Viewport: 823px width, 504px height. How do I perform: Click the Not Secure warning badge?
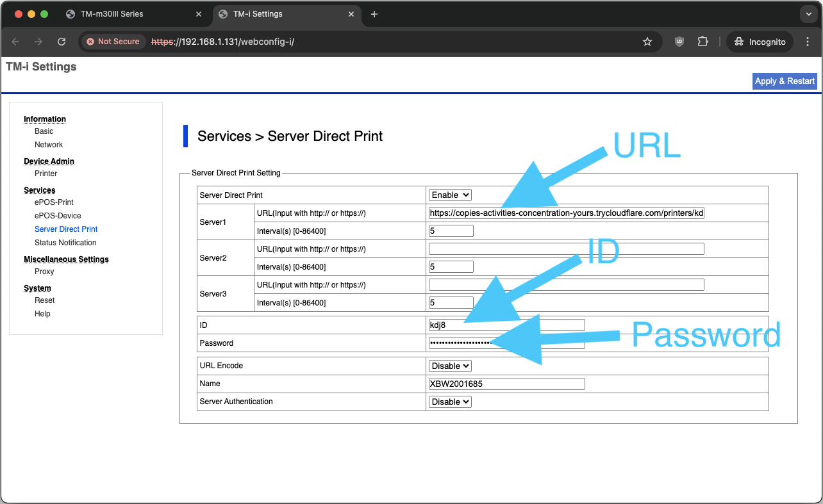pos(113,42)
